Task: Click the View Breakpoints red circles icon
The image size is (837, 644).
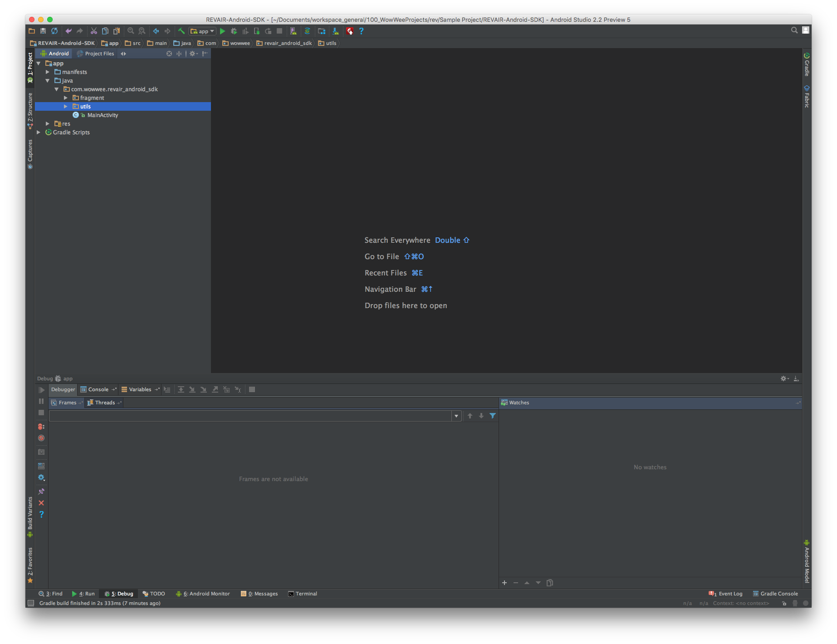Action: click(41, 427)
